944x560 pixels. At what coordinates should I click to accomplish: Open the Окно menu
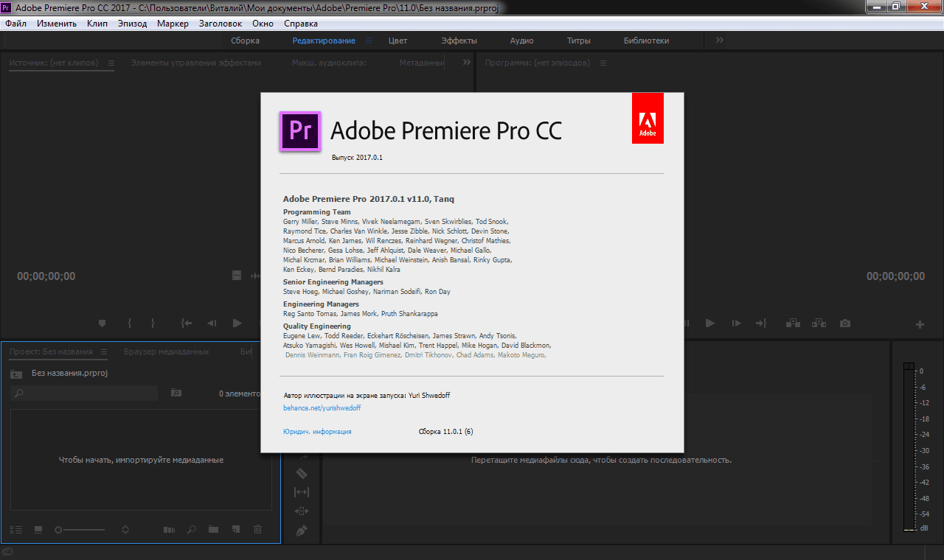click(263, 24)
